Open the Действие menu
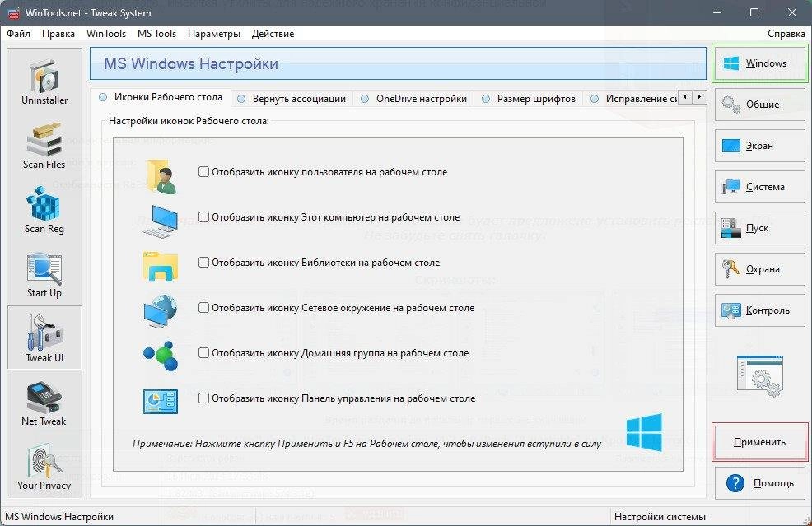Image resolution: width=812 pixels, height=526 pixels. coord(273,34)
